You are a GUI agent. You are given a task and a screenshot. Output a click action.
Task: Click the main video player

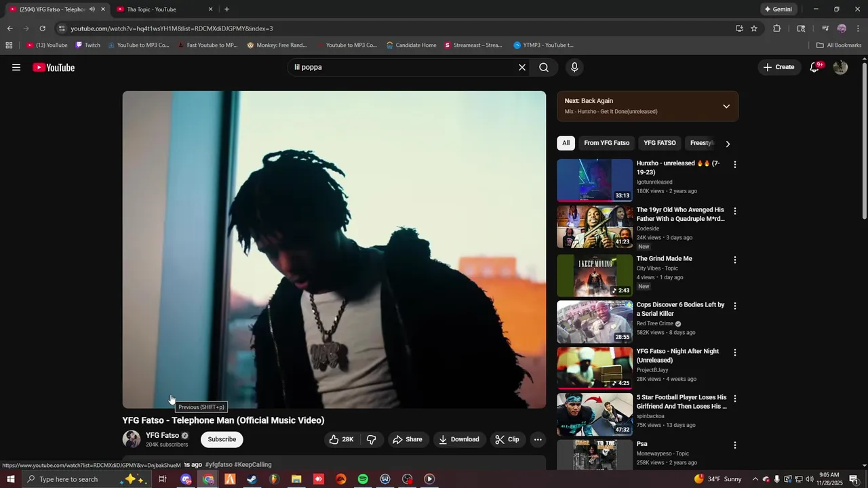coord(334,249)
